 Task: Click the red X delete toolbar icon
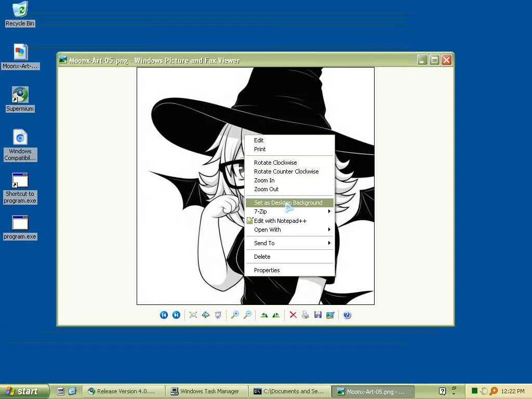point(293,315)
